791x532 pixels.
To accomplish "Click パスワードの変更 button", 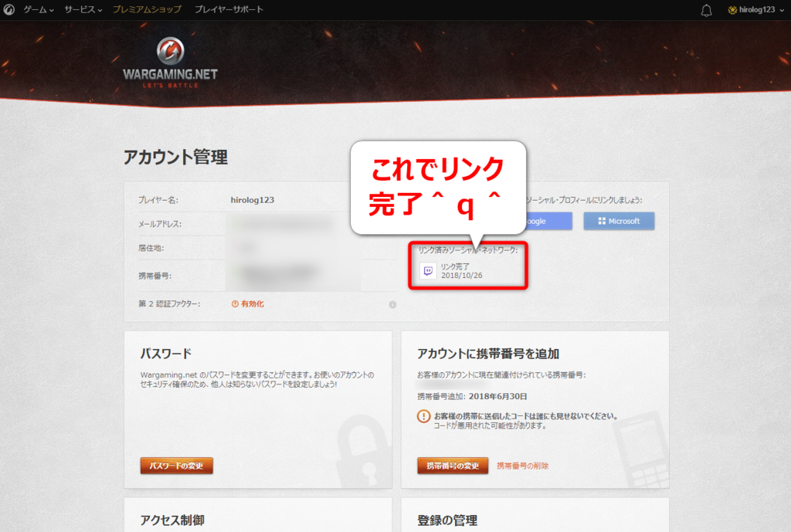I will click(177, 466).
